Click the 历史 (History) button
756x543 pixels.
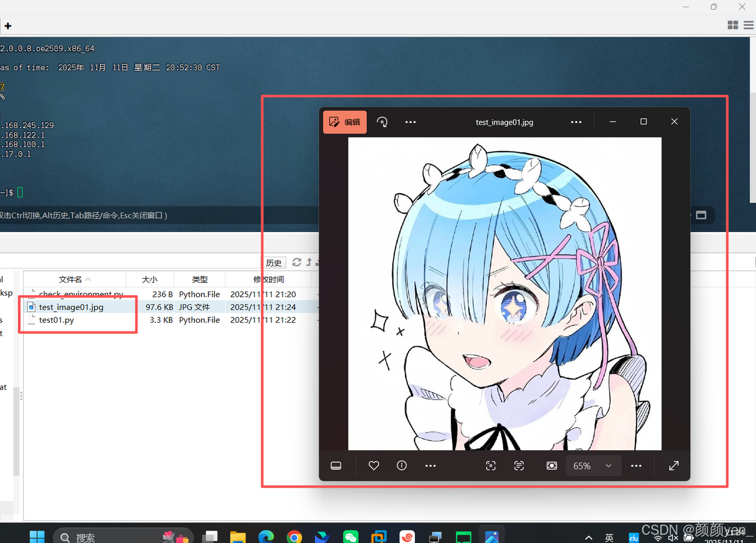(x=274, y=263)
